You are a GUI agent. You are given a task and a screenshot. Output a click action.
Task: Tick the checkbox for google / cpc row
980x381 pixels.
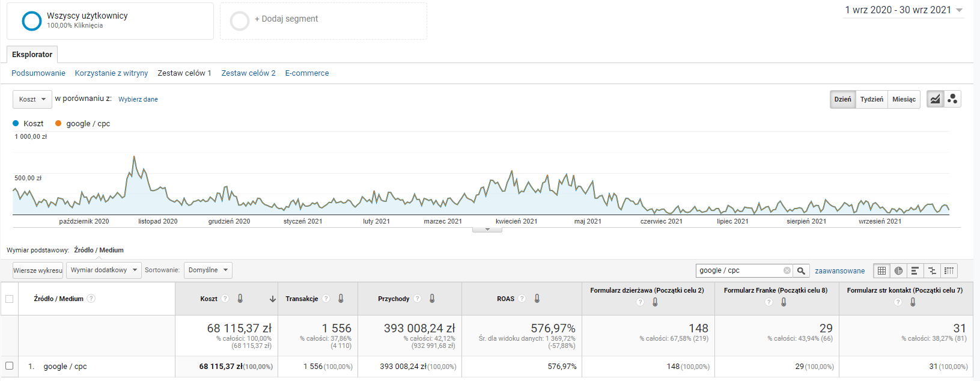pos(9,366)
